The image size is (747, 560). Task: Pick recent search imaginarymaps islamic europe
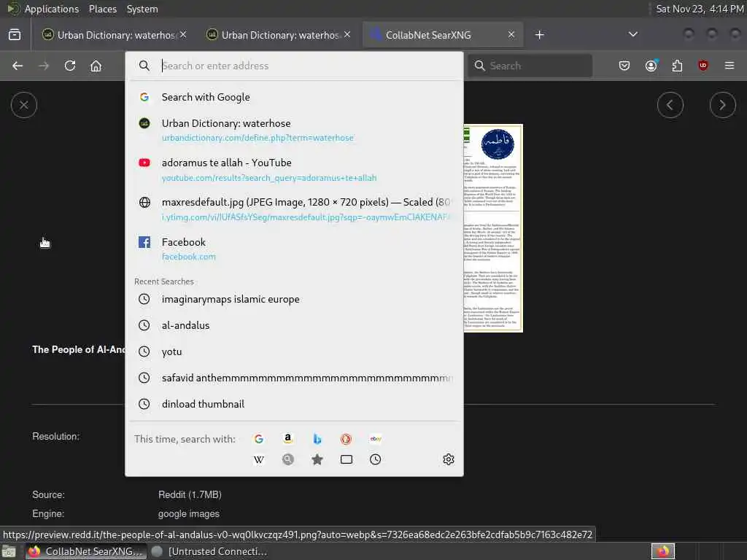point(294,299)
